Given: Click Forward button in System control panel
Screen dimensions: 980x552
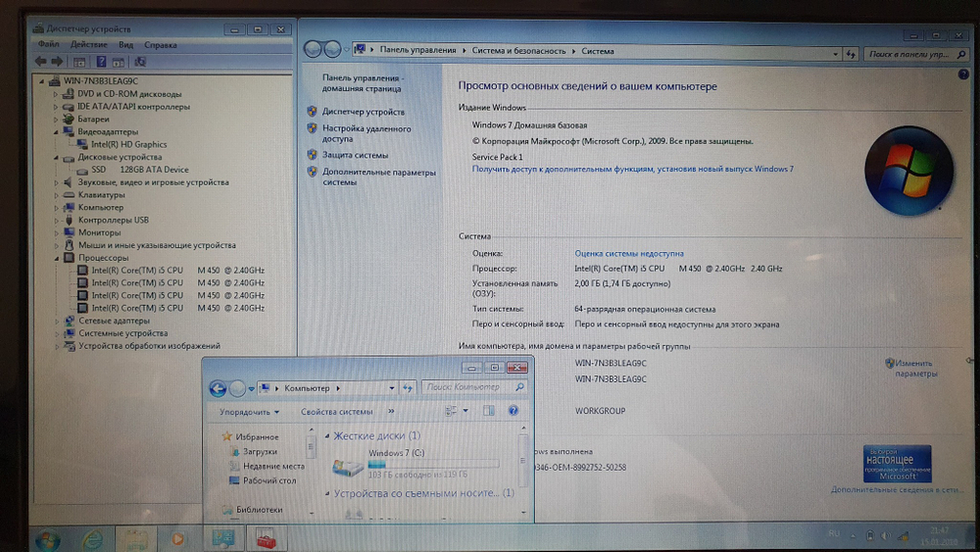Looking at the screenshot, I should click(332, 49).
